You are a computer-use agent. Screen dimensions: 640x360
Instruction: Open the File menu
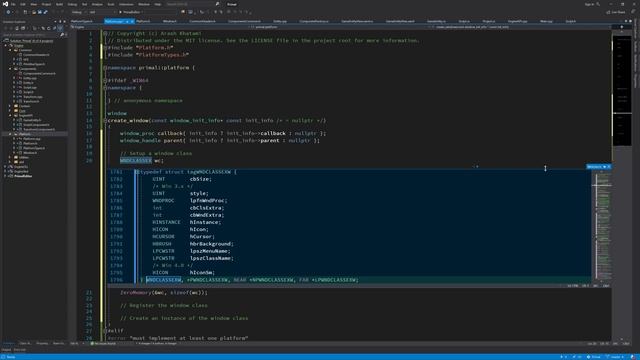pos(13,4)
